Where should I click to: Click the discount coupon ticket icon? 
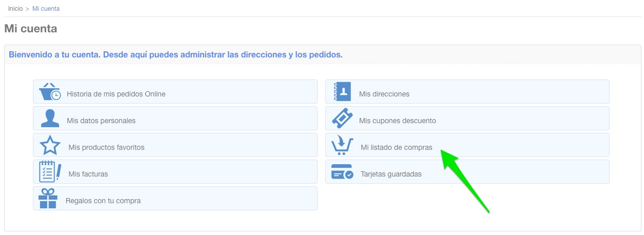click(342, 119)
